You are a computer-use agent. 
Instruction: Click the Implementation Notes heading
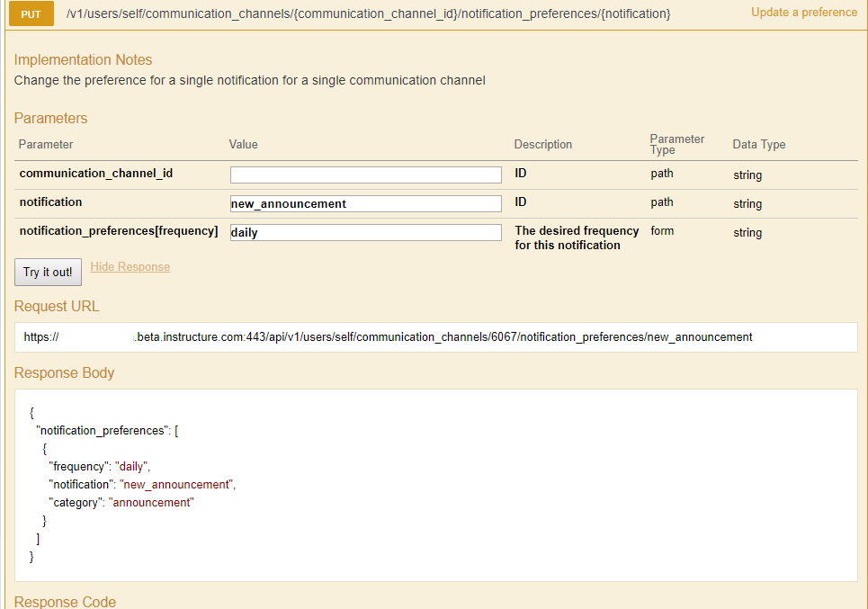point(83,60)
